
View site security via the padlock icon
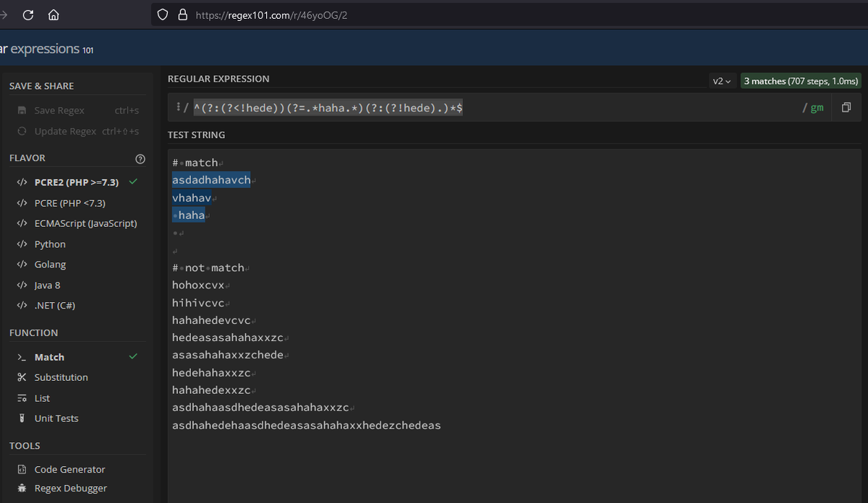pos(182,14)
